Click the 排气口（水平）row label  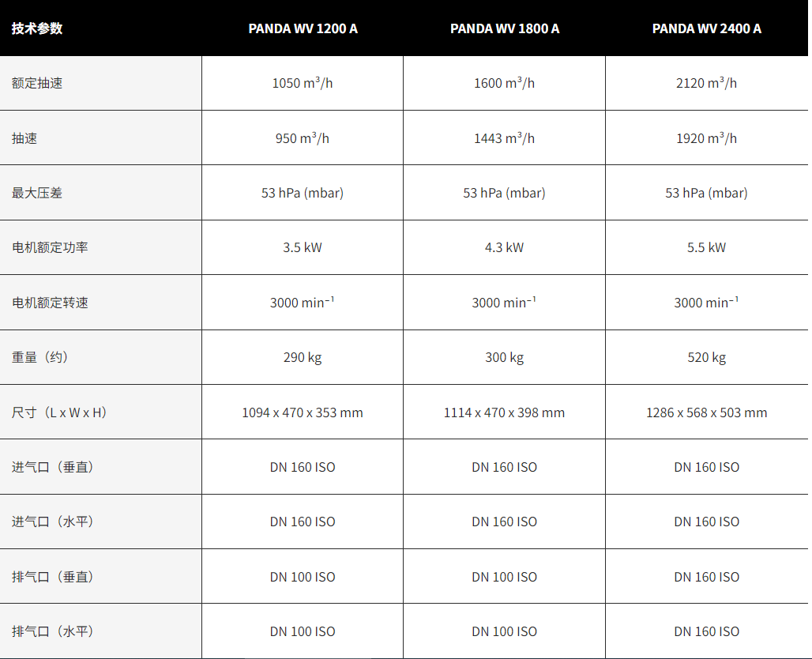click(x=100, y=631)
